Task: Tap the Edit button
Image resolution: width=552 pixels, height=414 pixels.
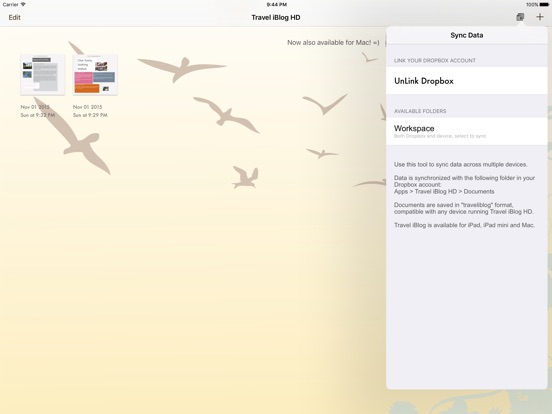Action: [x=14, y=17]
